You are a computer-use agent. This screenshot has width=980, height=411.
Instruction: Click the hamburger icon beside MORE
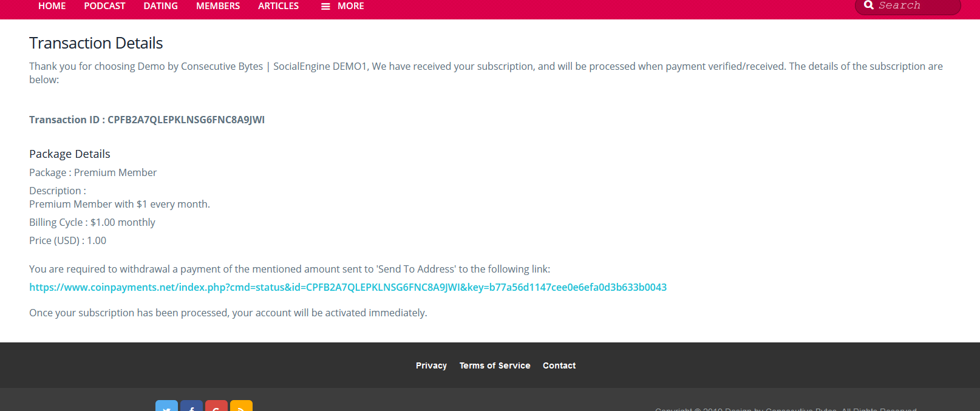[x=325, y=6]
